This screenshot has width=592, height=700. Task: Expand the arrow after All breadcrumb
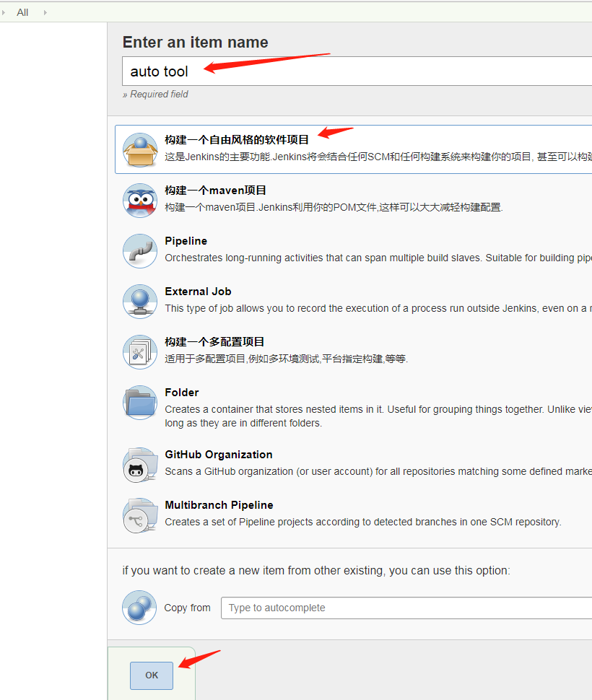coord(45,12)
